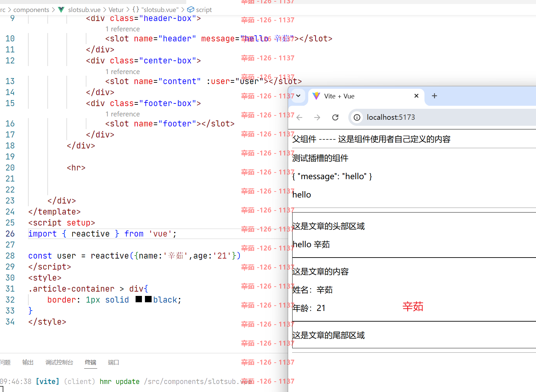This screenshot has height=392, width=536.
Task: Click the Vue file icon in breadcrumb
Action: click(61, 10)
